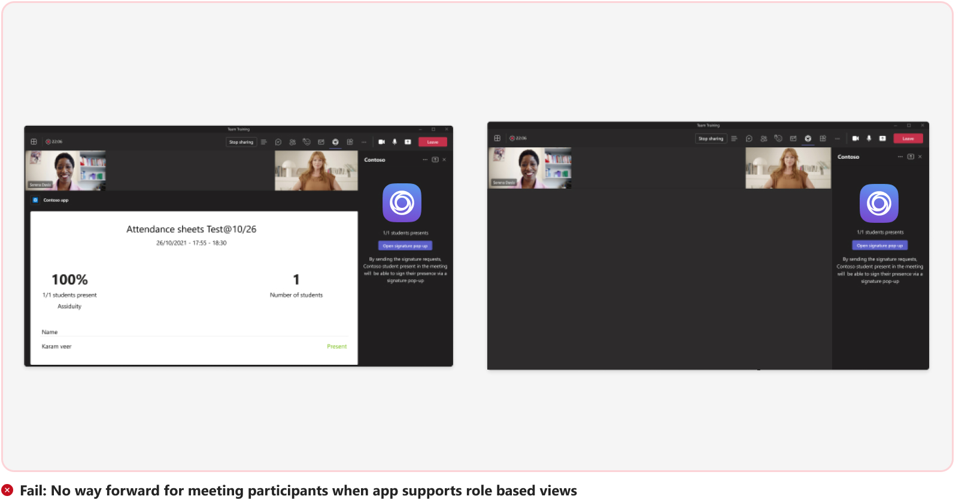Click the Name column header
Viewport: 980px width, 499px height.
click(x=50, y=332)
